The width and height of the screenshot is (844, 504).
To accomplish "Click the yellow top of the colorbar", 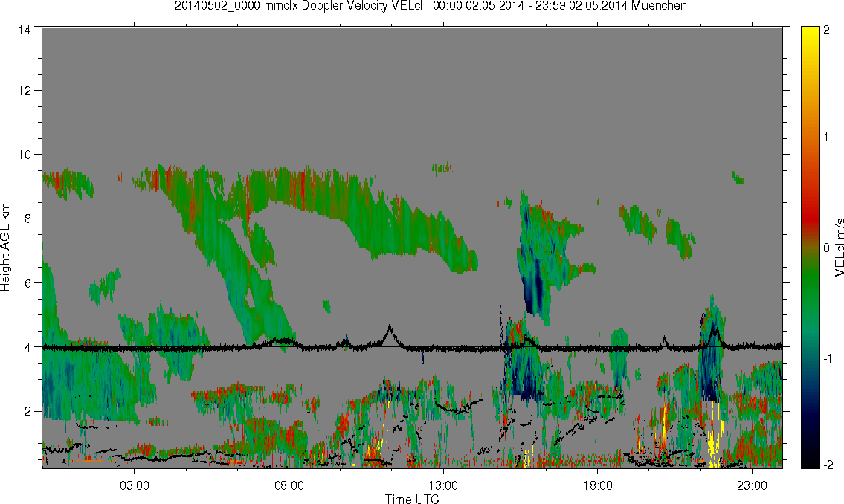I will coord(810,35).
